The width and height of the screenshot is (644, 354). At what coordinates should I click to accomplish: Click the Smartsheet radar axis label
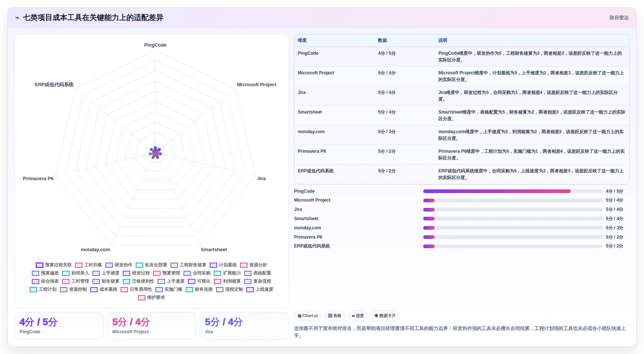coord(214,250)
